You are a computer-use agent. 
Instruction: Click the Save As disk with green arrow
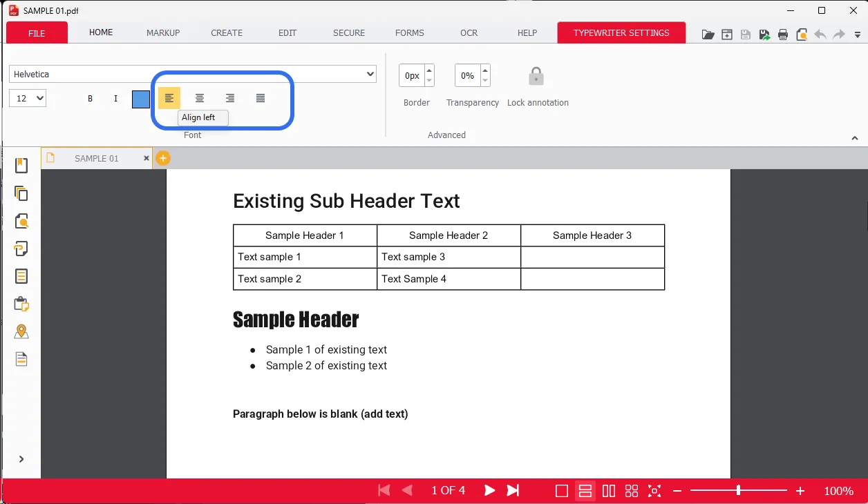click(x=764, y=35)
